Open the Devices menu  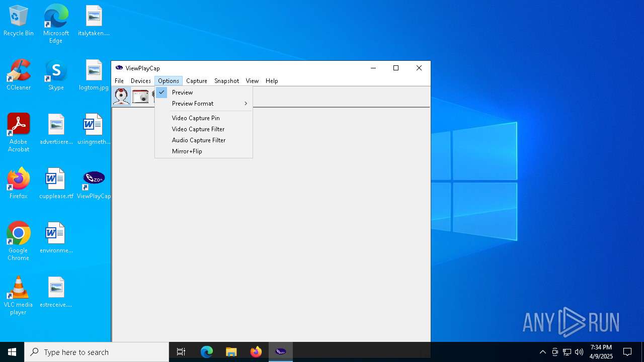coord(141,81)
